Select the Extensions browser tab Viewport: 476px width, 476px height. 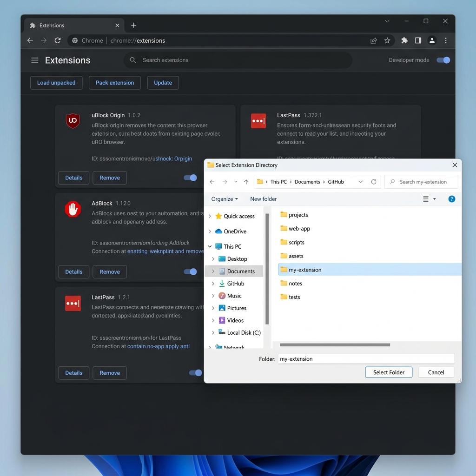[x=73, y=25]
